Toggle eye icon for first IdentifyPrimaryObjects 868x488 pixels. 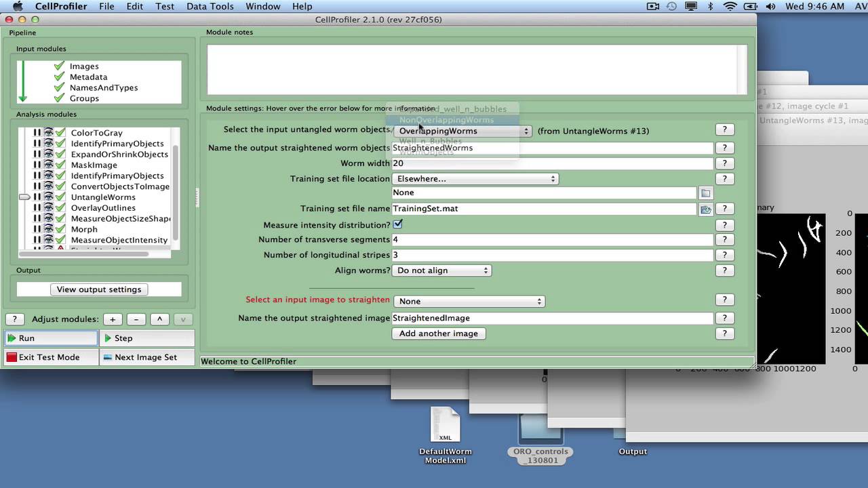point(48,144)
